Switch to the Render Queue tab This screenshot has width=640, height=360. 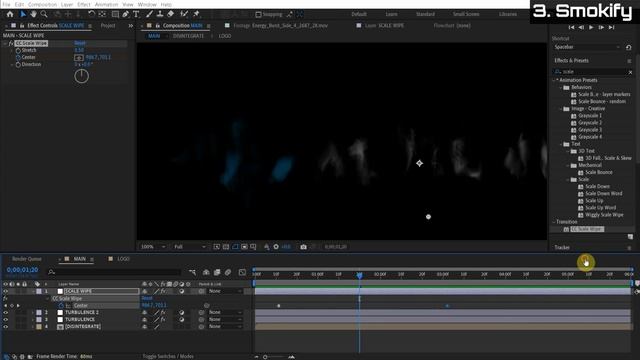(27, 259)
